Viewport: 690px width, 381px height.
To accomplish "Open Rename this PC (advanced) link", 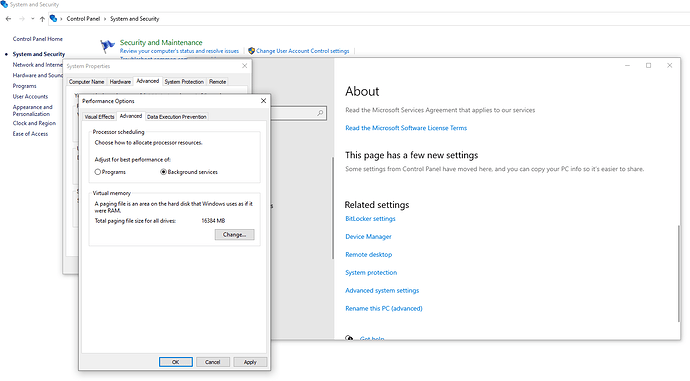I will click(x=384, y=308).
